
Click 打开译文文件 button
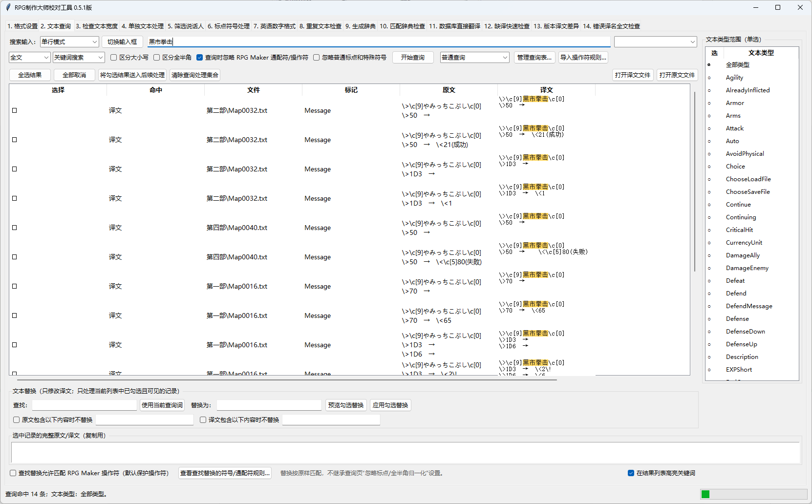point(633,75)
